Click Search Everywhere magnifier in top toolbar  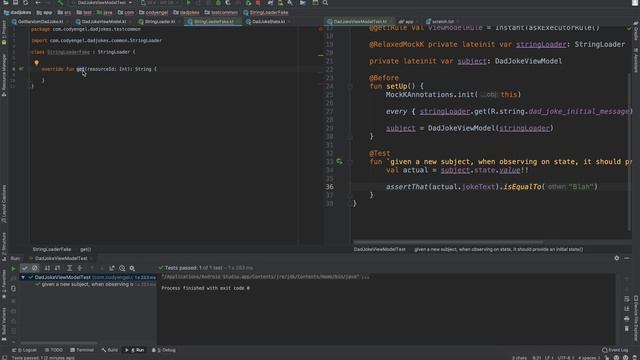[x=325, y=3]
